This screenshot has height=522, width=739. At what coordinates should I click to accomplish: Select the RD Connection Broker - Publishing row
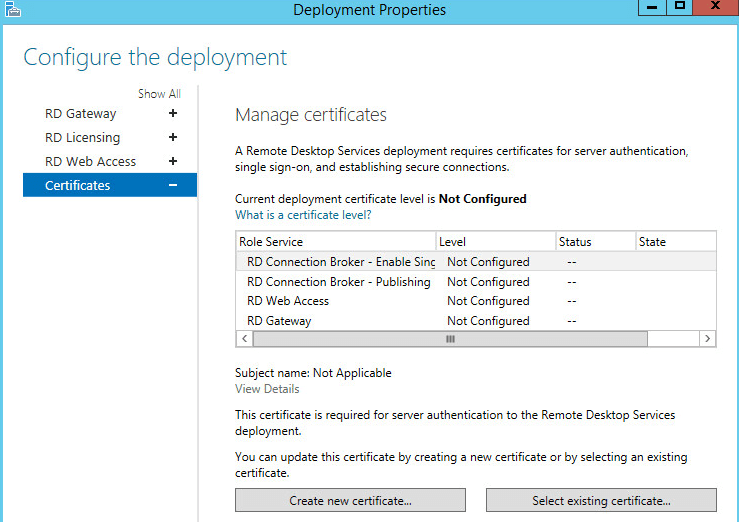pyautogui.click(x=338, y=282)
